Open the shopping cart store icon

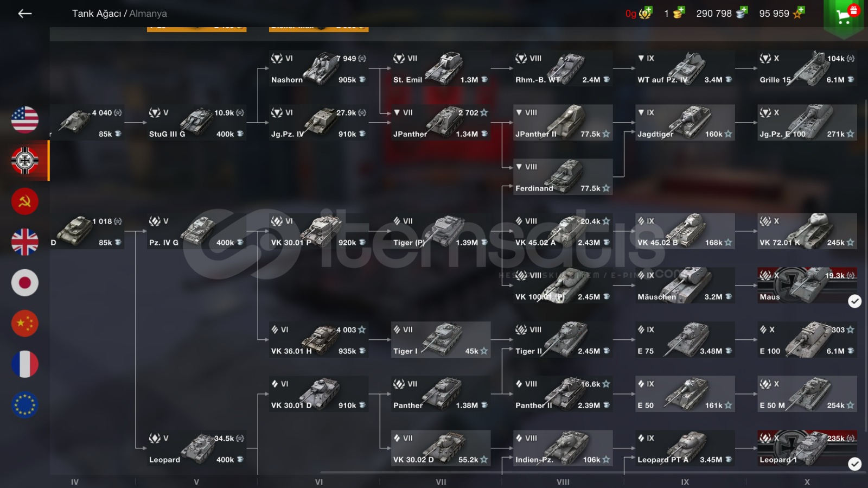pos(844,16)
